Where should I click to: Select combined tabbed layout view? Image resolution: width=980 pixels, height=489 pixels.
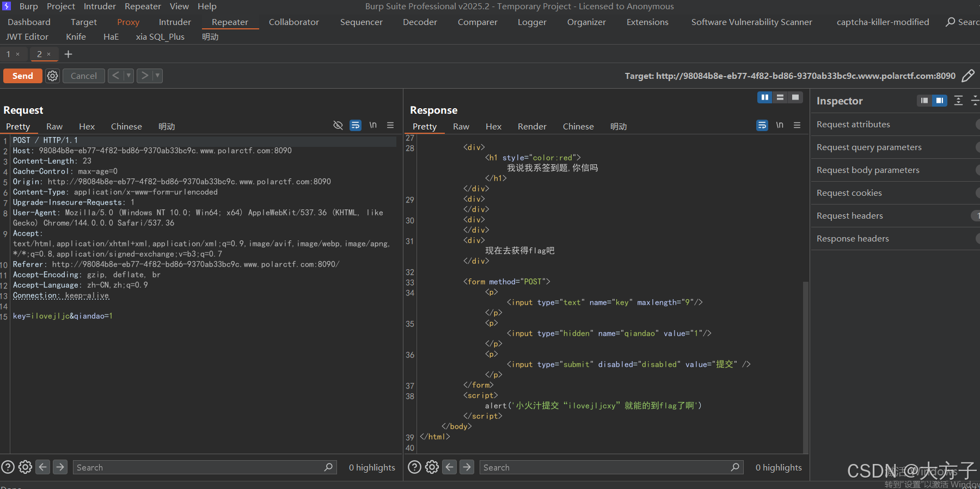tap(795, 97)
